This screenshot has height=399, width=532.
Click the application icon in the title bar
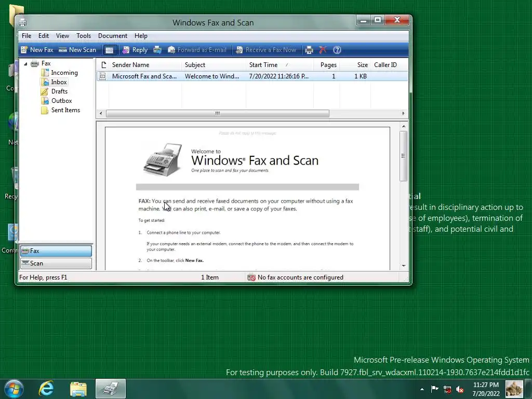point(22,22)
